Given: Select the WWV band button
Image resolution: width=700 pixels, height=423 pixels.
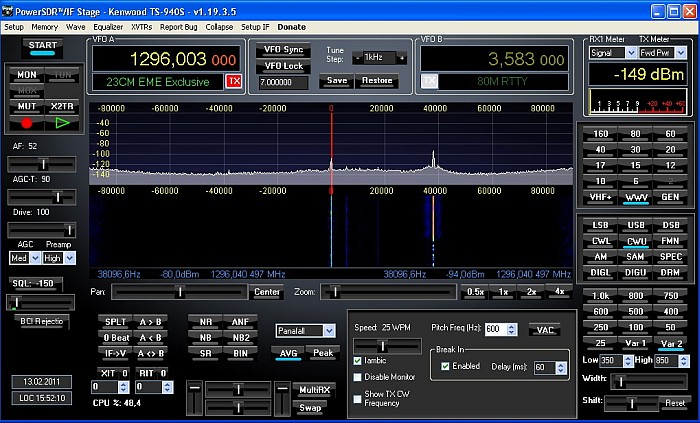Looking at the screenshot, I should (x=636, y=197).
